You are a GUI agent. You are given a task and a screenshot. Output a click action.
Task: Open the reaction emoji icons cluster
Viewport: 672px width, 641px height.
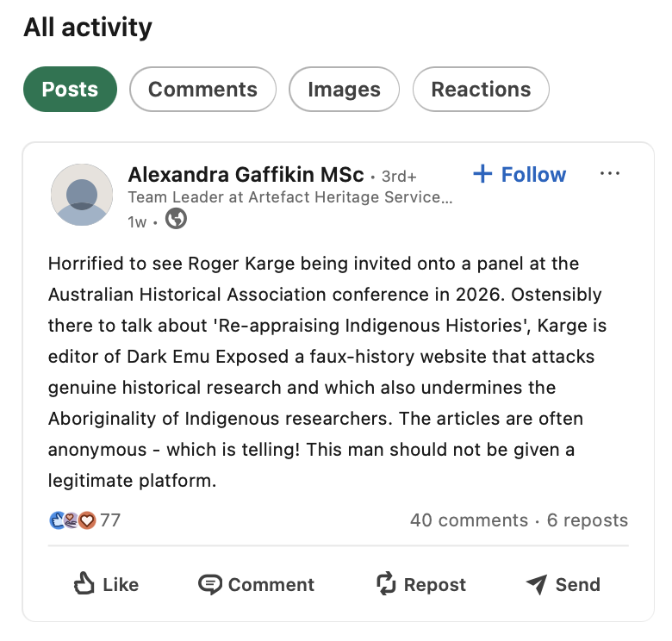[72, 520]
